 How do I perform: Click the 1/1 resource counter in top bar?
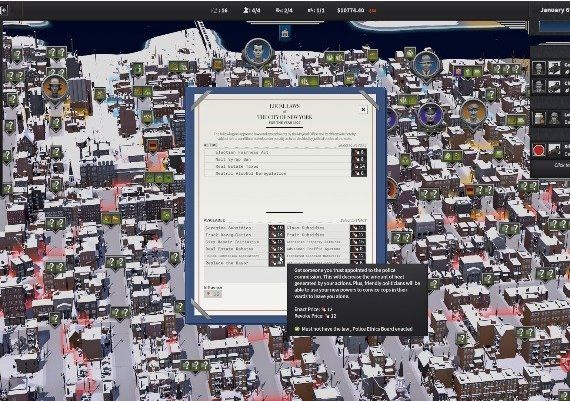pyautogui.click(x=316, y=10)
